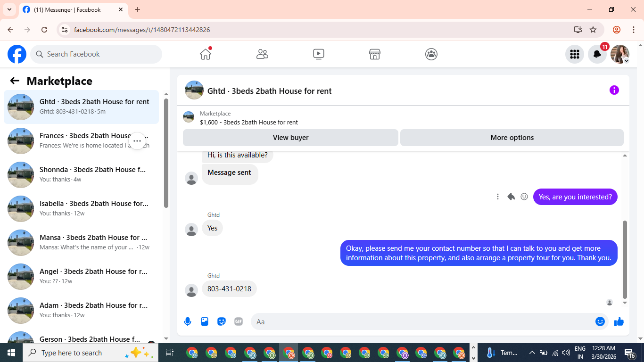The width and height of the screenshot is (644, 362).
Task: Open Windows notification center
Action: pyautogui.click(x=630, y=353)
